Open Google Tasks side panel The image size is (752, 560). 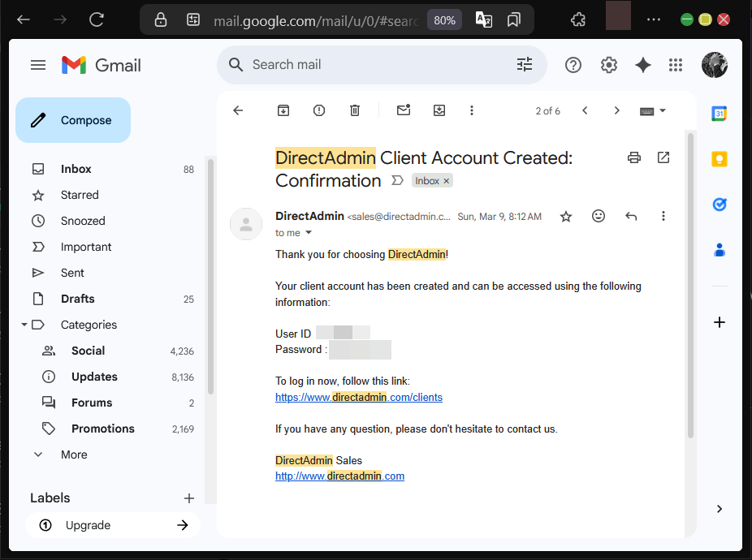719,205
